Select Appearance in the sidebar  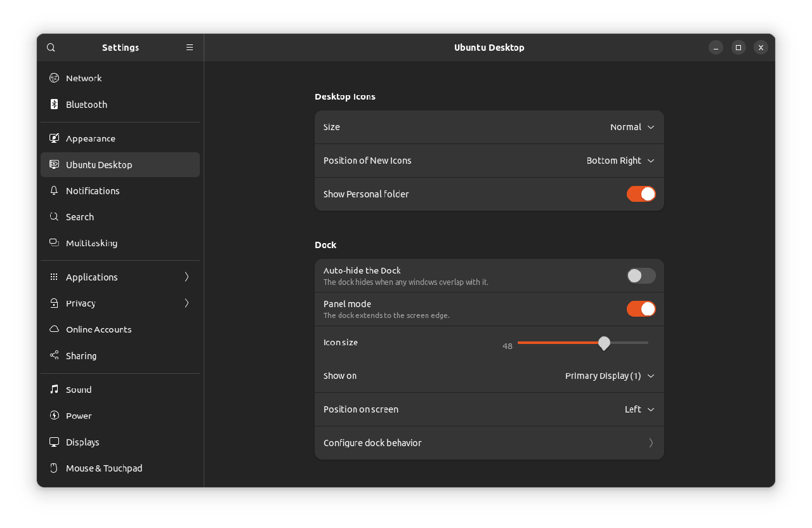point(91,138)
